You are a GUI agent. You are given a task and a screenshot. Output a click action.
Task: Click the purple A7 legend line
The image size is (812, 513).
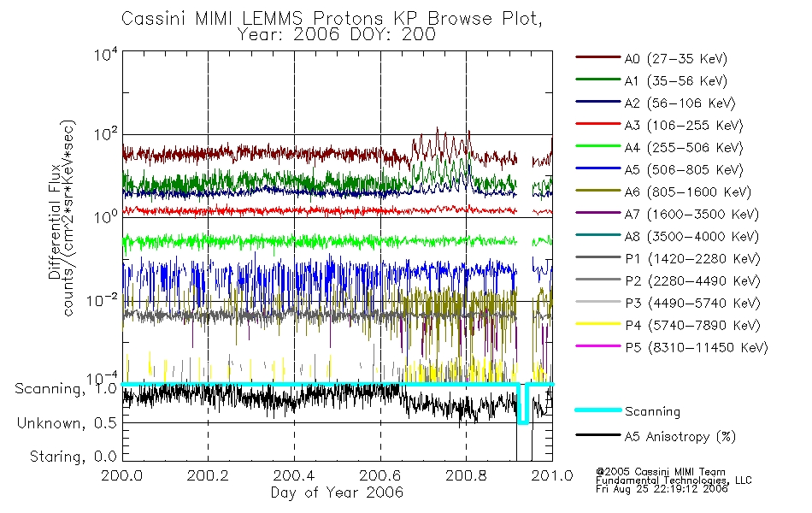tap(598, 212)
